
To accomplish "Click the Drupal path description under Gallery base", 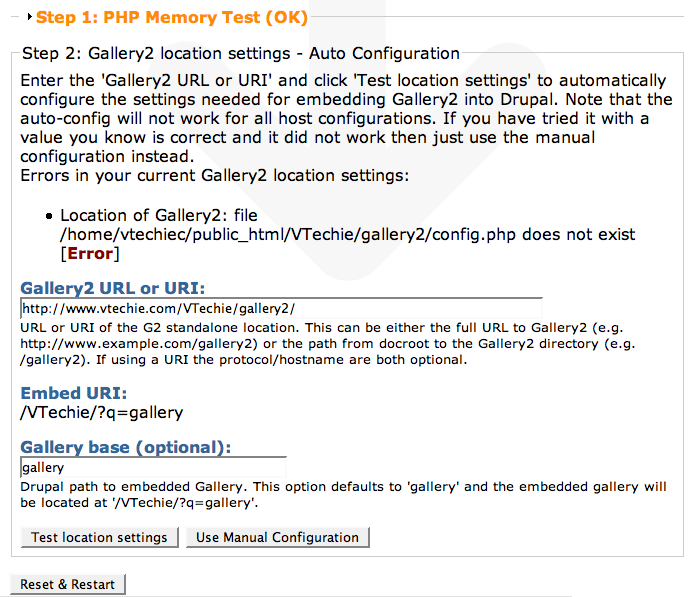I will click(340, 494).
